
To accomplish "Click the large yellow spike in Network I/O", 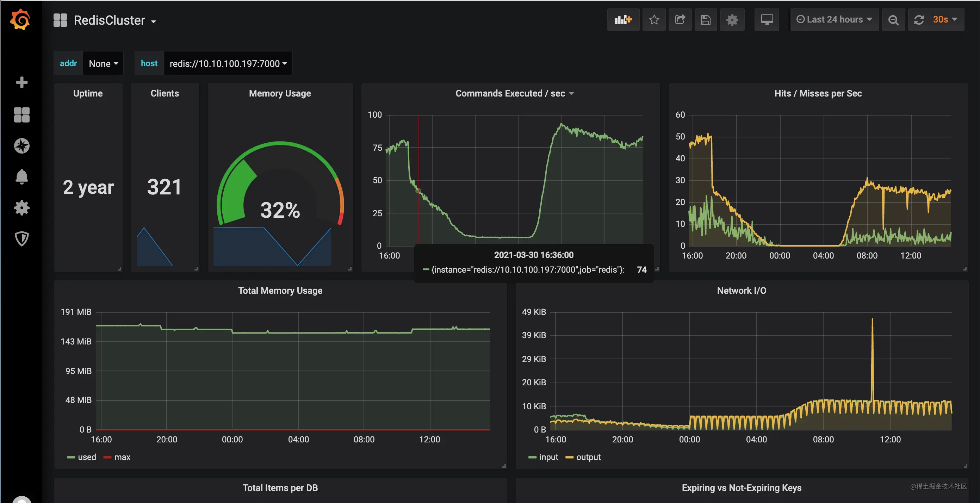I will click(872, 360).
